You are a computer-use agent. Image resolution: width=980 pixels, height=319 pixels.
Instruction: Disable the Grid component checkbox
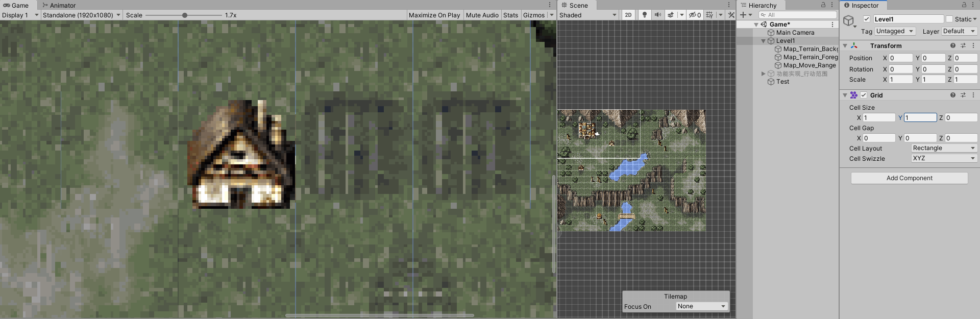[864, 95]
